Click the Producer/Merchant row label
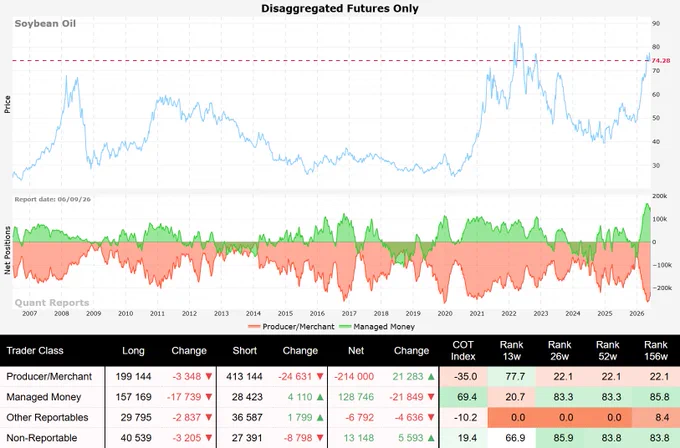Viewport: 680px width, 448px height. click(49, 376)
